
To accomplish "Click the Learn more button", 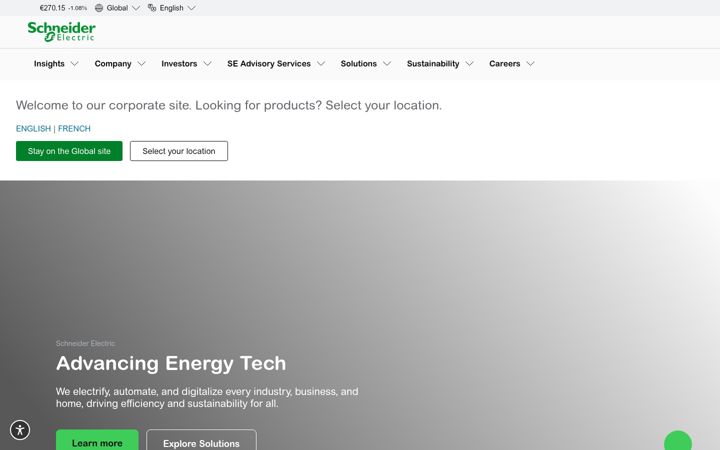I will pyautogui.click(x=97, y=441).
